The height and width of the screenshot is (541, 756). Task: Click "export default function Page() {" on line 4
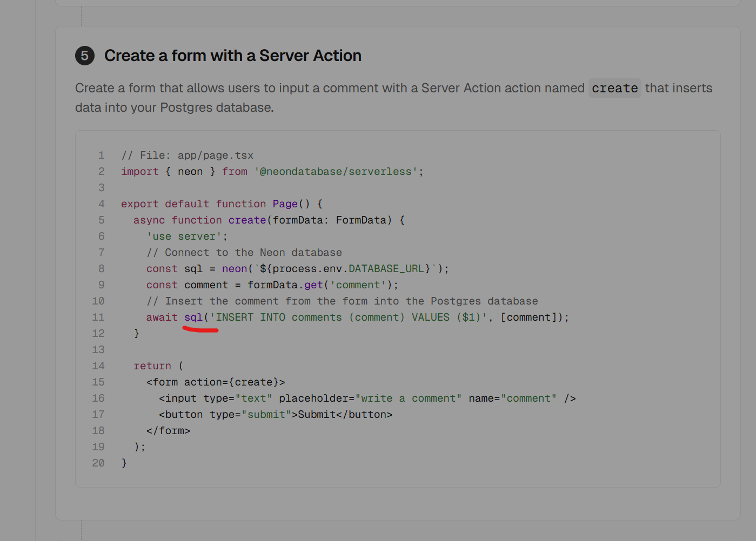point(222,204)
